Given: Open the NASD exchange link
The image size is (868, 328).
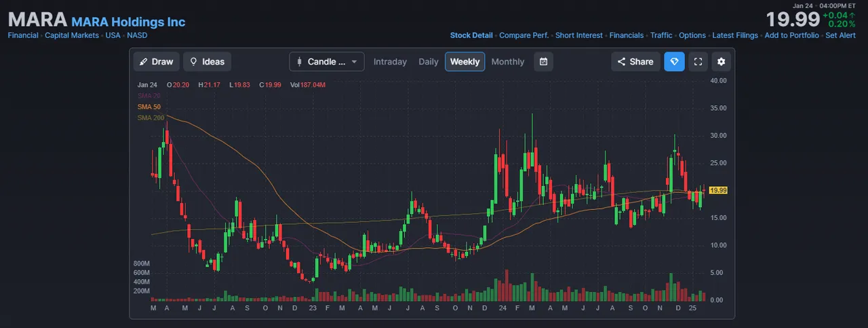Looking at the screenshot, I should [x=137, y=35].
